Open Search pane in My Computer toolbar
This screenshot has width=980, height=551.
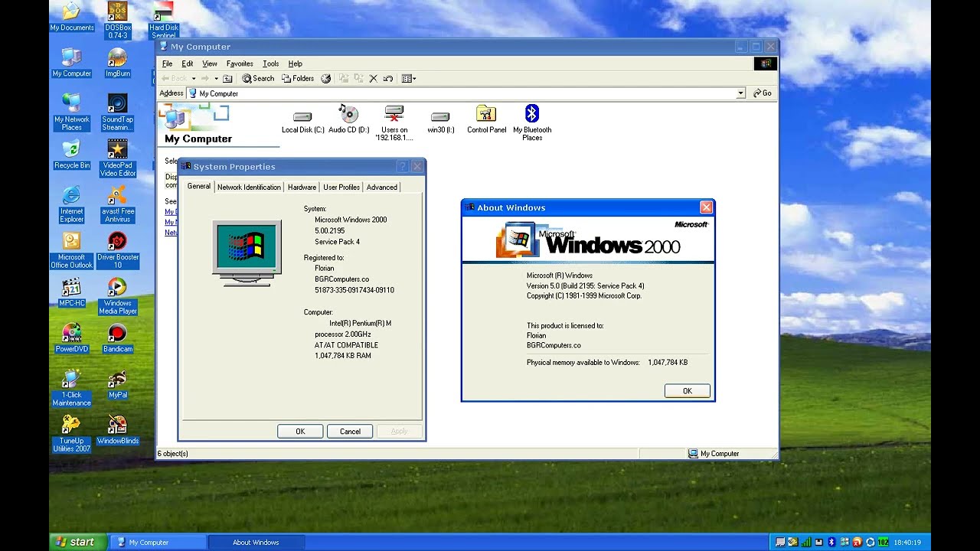[x=258, y=79]
